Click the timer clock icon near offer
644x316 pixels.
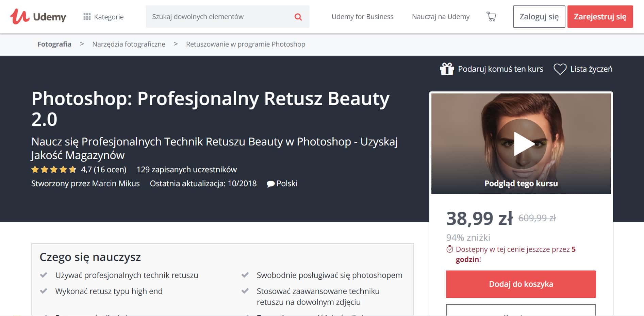pos(450,249)
